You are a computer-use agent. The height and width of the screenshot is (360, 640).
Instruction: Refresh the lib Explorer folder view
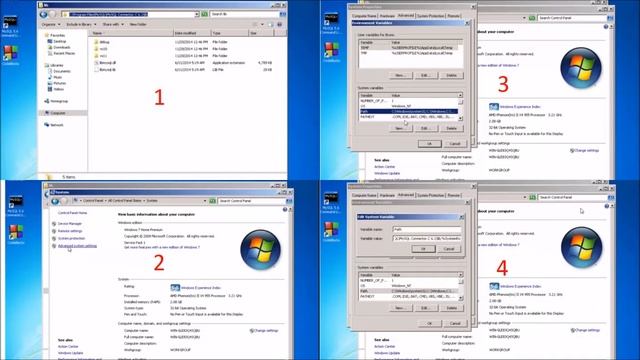[x=204, y=14]
